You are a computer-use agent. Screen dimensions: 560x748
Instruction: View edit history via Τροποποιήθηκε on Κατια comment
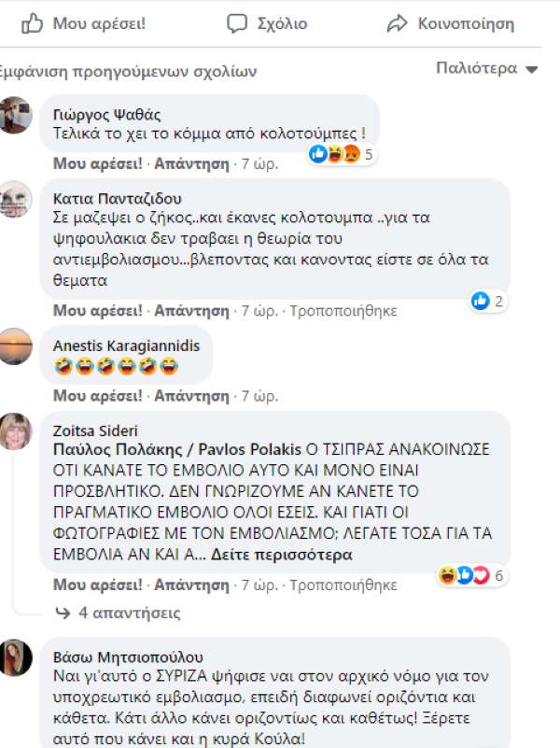coord(343,311)
